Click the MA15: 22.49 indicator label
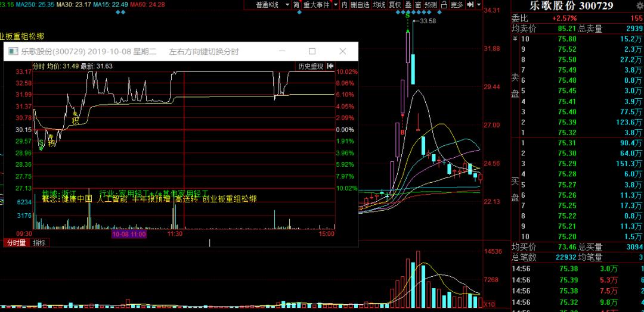The image size is (644, 312). 109,5
